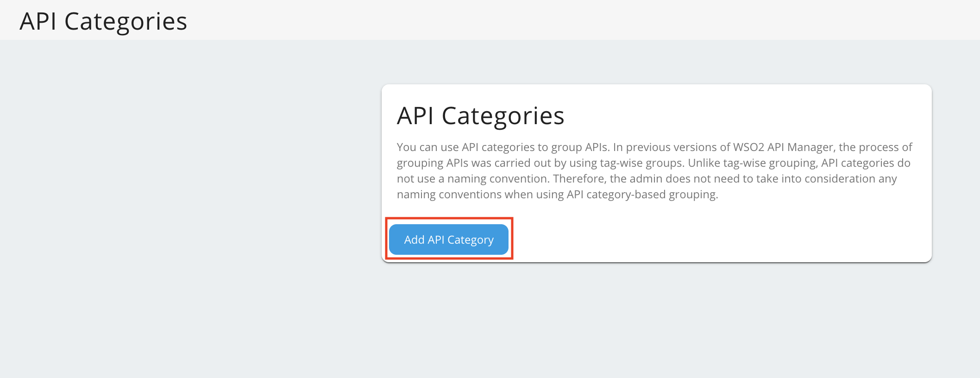The image size is (980, 378).
Task: Click the word API in the top page title
Action: coord(38,21)
